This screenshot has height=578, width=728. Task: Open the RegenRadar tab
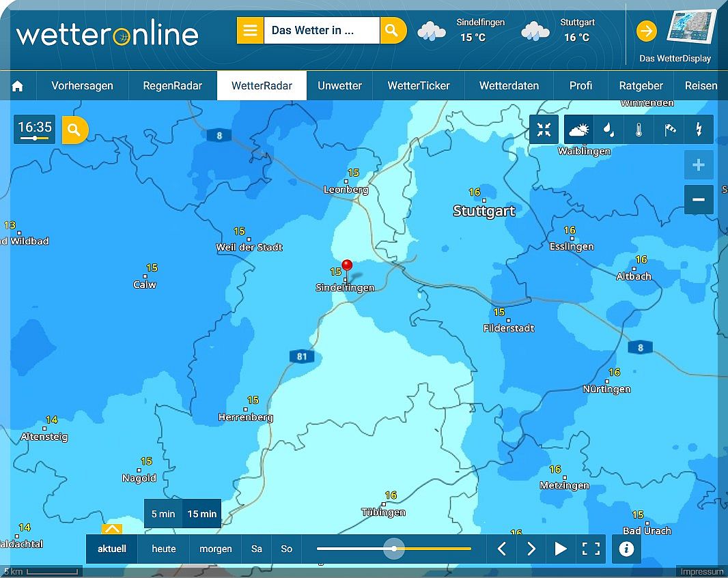[x=172, y=86]
